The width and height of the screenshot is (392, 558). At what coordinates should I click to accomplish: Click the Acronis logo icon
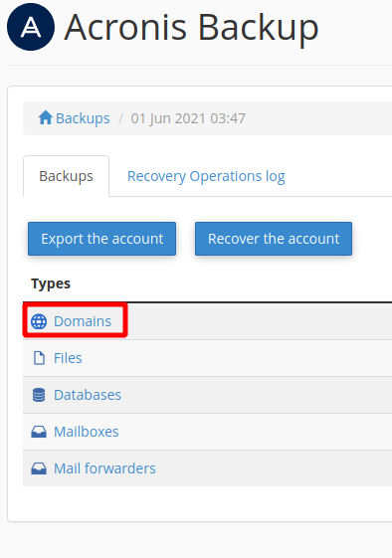(x=31, y=27)
